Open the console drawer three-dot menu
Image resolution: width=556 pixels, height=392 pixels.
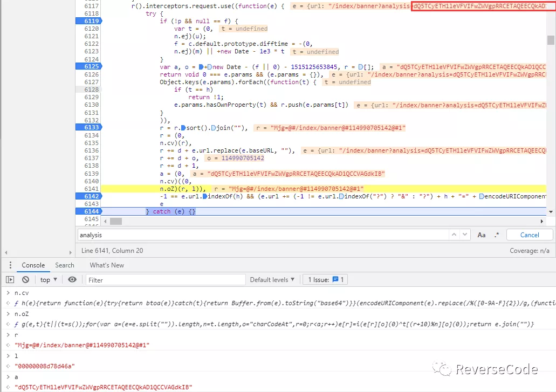[10, 265]
